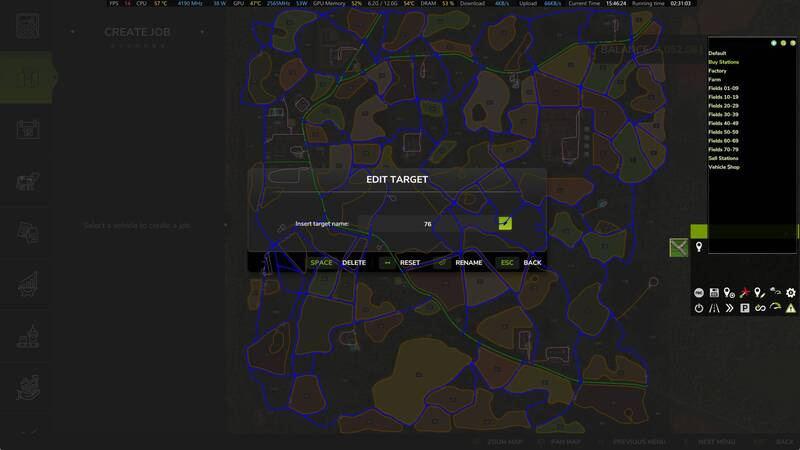The image size is (800, 450).
Task: Select the Fields 10-19 group
Action: click(723, 96)
